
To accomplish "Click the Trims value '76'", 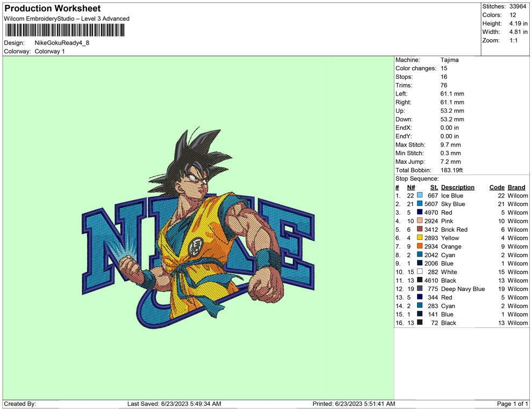I will point(444,85).
